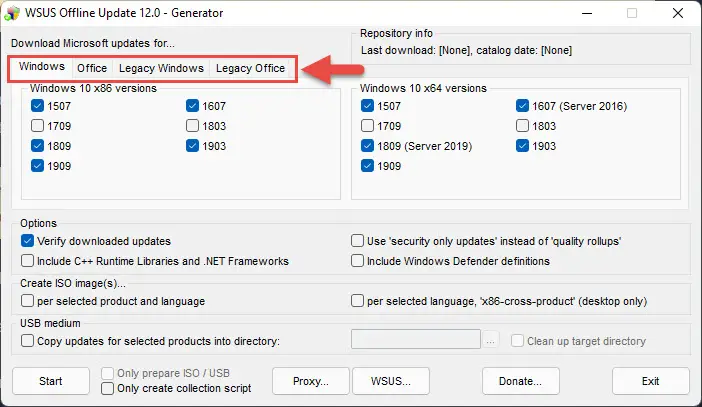Uncheck x86 version 1507
The width and height of the screenshot is (702, 407).
pyautogui.click(x=37, y=106)
